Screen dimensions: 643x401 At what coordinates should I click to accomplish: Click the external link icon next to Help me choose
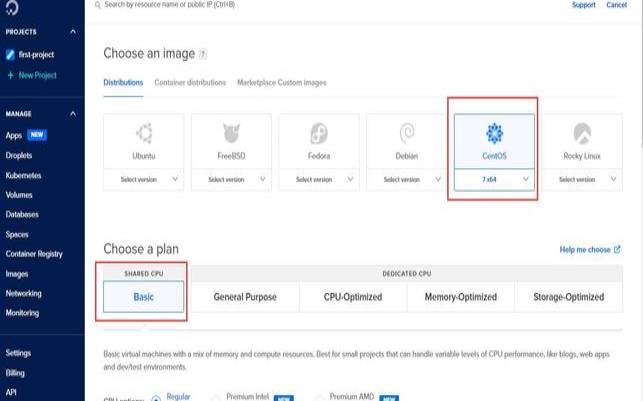[617, 249]
